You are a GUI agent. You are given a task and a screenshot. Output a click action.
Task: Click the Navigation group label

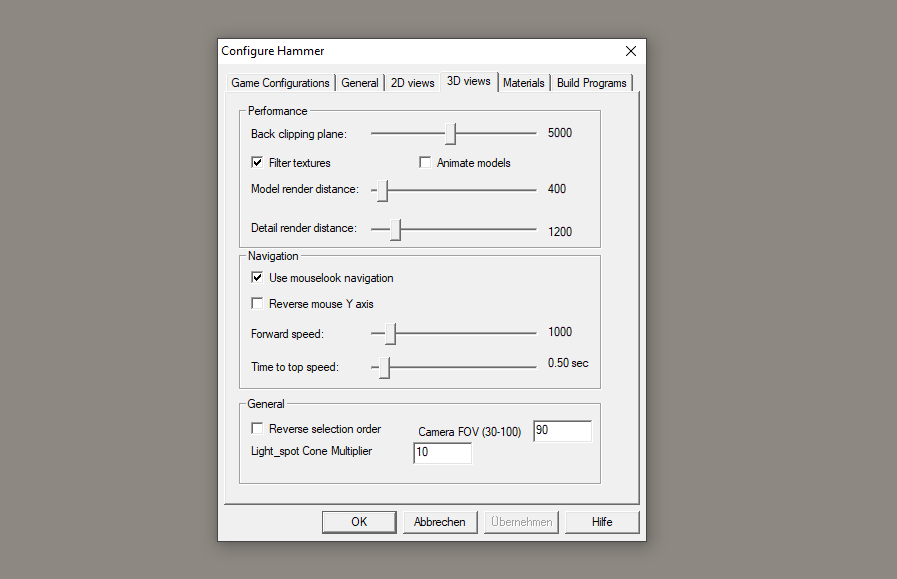click(273, 256)
